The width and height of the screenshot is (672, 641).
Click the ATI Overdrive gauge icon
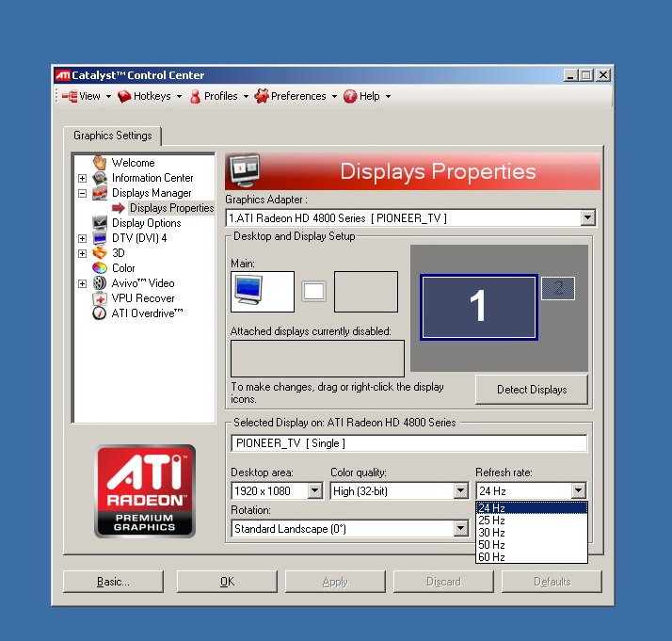click(x=100, y=313)
